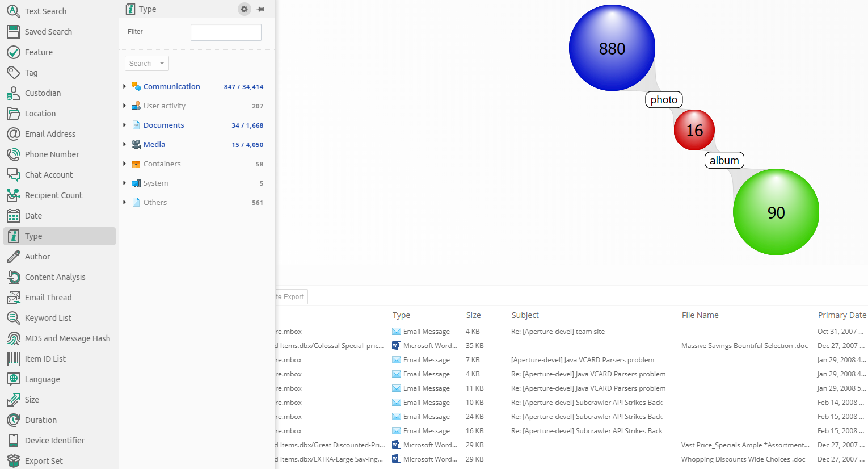868x469 pixels.
Task: Sort results by Primary Date column
Action: coord(841,315)
